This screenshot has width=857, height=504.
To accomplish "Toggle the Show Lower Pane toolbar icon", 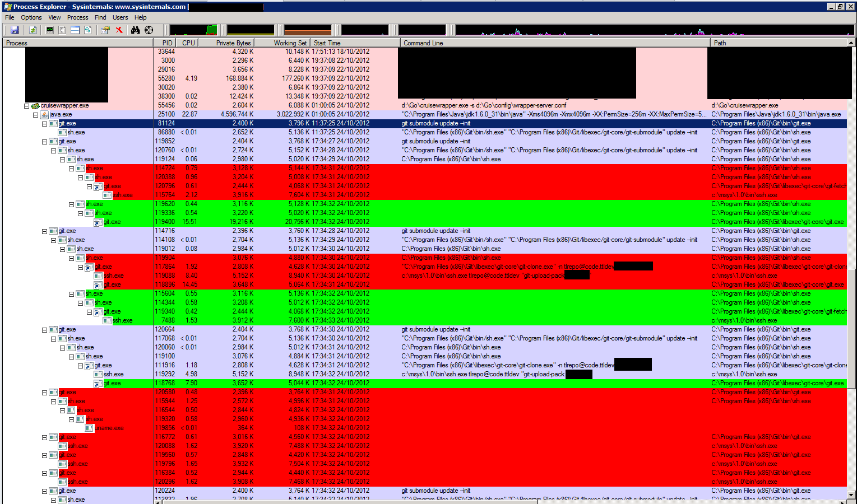I will pos(75,30).
